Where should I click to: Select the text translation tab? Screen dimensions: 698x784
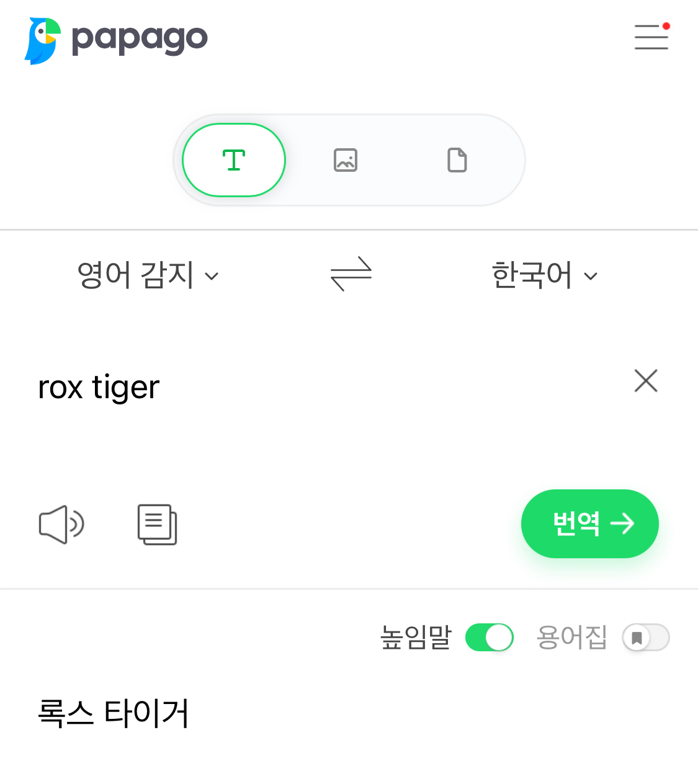click(234, 160)
